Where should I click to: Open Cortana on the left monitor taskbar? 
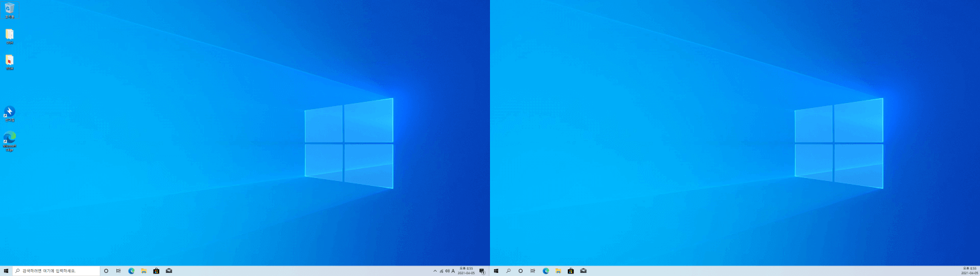click(x=106, y=270)
